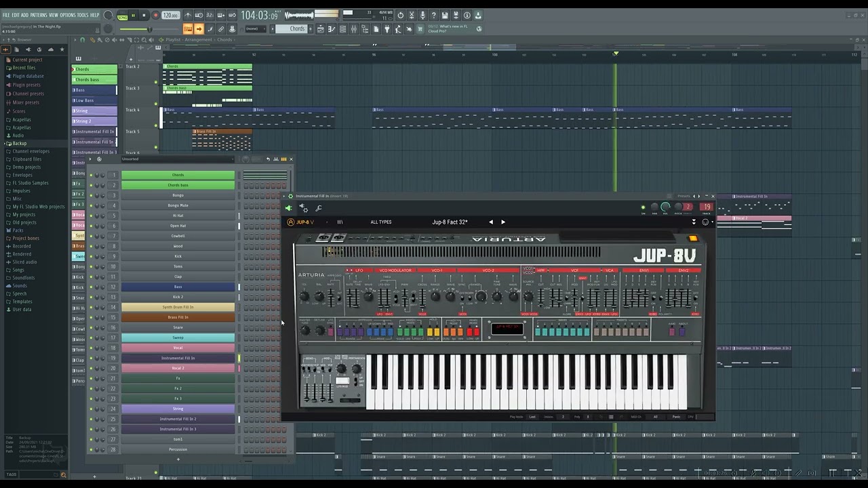Expand the JUP-8 V advanced panel chevrons

(693, 222)
